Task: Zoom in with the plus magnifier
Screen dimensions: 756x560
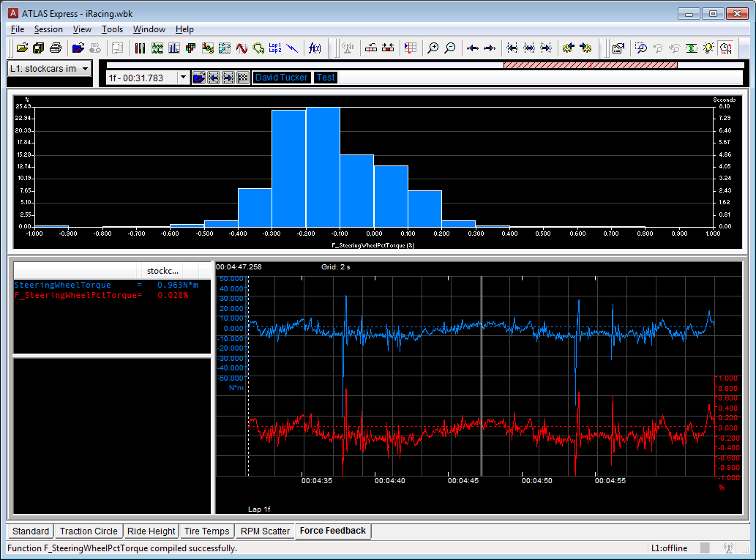Action: click(433, 48)
